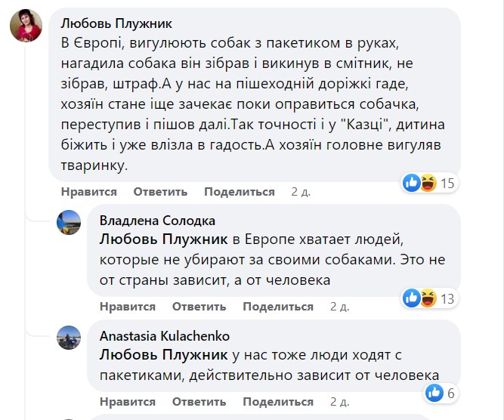Screen dimensions: 504x420
Task: Click the laughing reaction icon on the top comment
Action: tap(428, 182)
